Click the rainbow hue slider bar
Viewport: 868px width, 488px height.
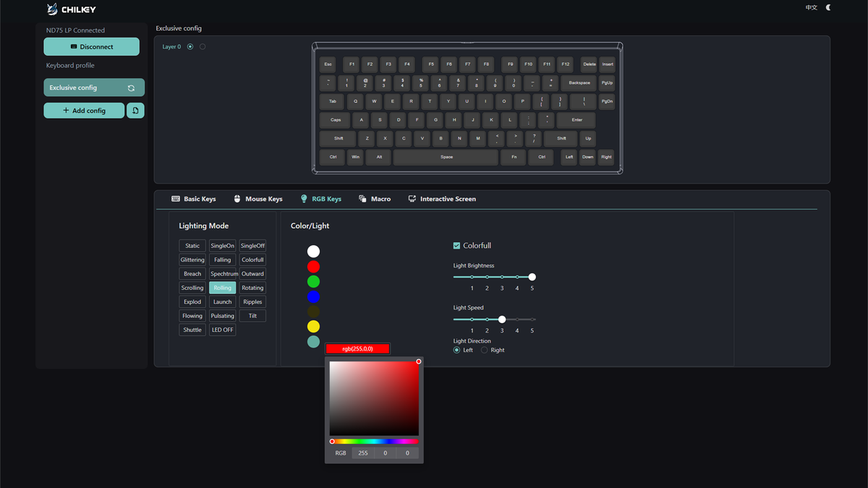[x=374, y=441]
